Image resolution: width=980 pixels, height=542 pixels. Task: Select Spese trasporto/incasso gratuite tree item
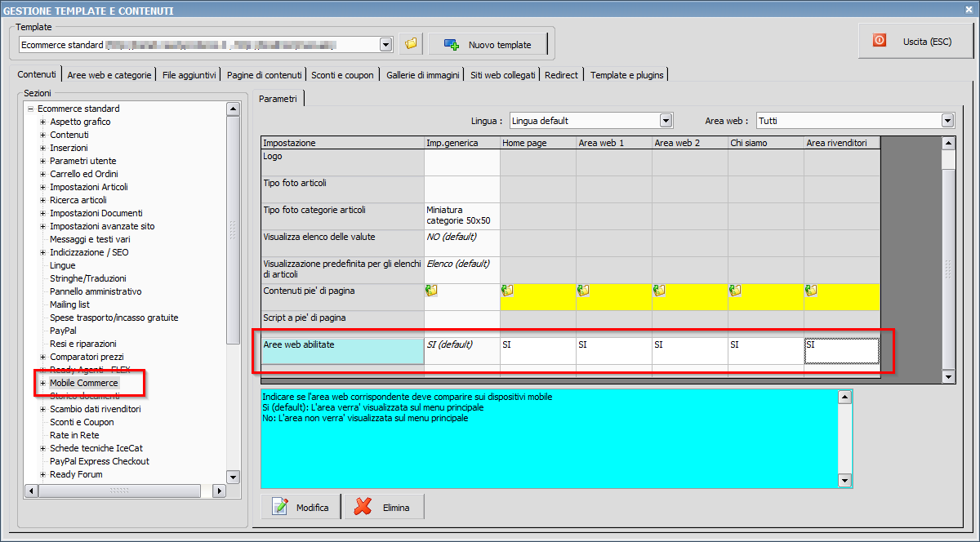pyautogui.click(x=114, y=318)
